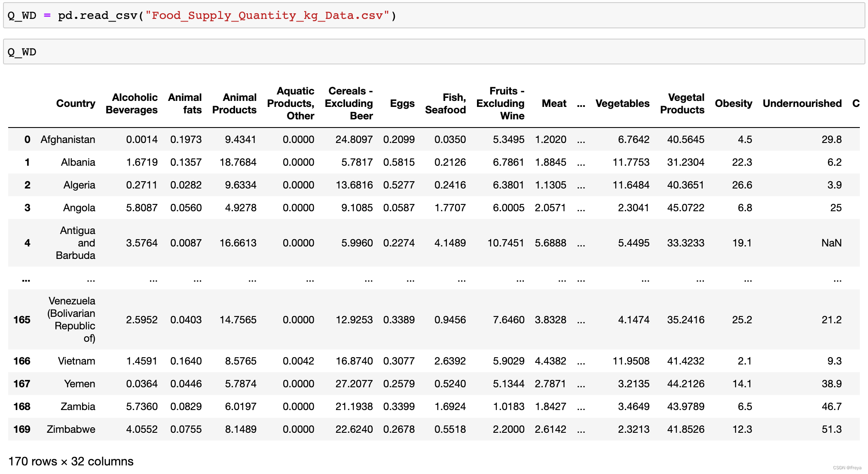Click Venezuela's Vegetal Products value 35.2416
The image size is (868, 474).
pos(686,320)
